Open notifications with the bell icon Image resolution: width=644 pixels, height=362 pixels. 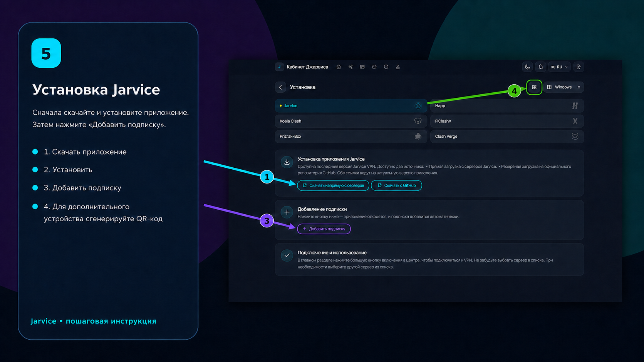(x=541, y=67)
